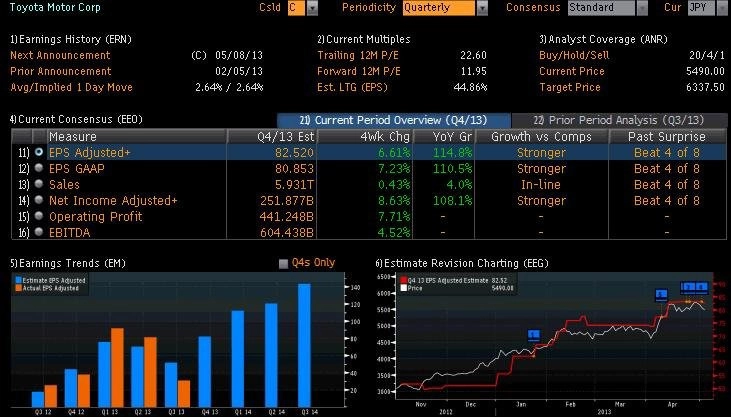Open Earnings History (ERN) link

pyautogui.click(x=71, y=39)
